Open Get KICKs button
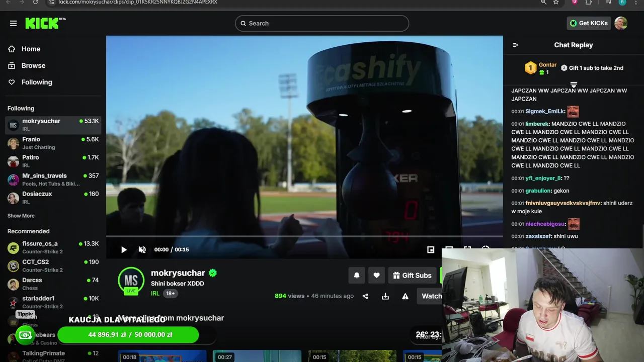 (x=589, y=23)
